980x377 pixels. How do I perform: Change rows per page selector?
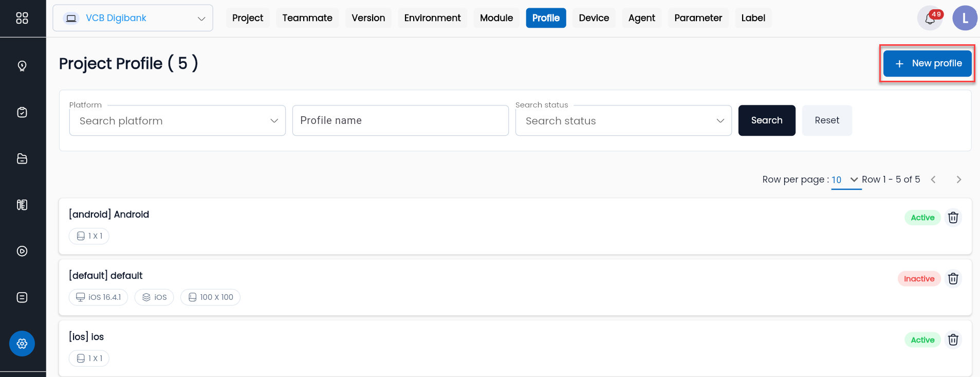(846, 179)
